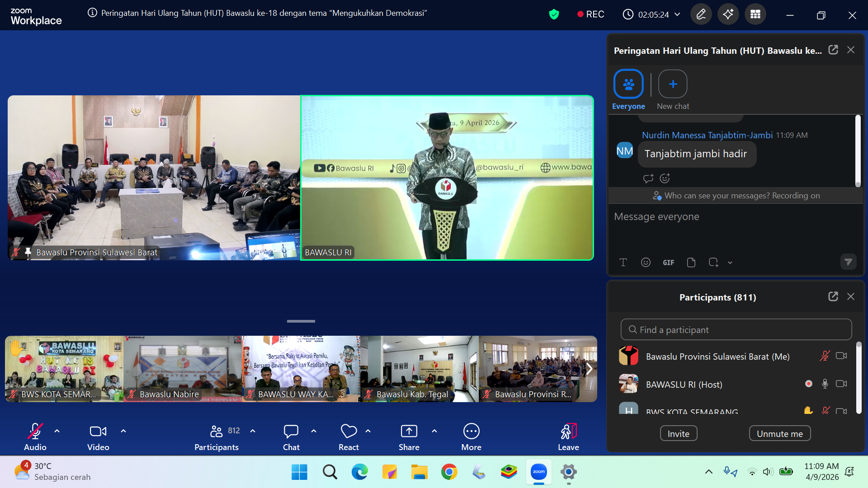
Task: Click the GIF icon in chat
Action: pyautogui.click(x=668, y=263)
